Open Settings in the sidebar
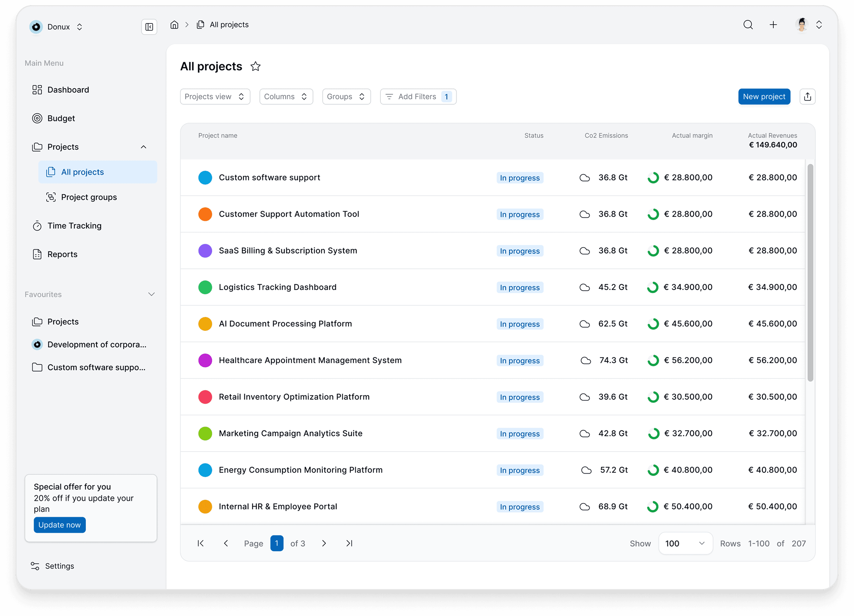 pyautogui.click(x=59, y=566)
